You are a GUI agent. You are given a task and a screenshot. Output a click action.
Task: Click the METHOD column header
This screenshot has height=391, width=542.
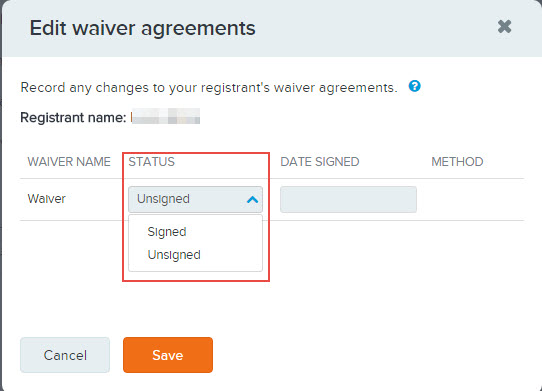pos(457,162)
